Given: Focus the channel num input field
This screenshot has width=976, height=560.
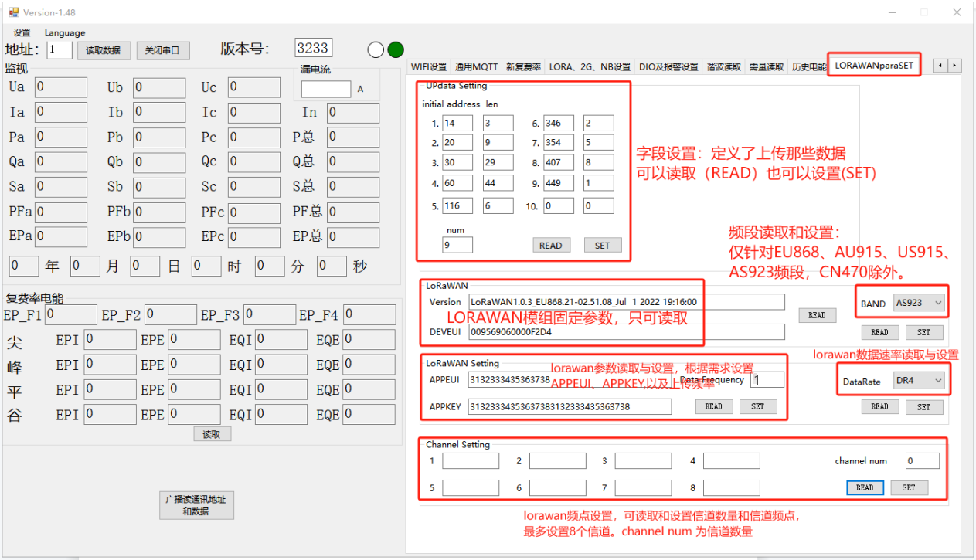Looking at the screenshot, I should [x=922, y=461].
